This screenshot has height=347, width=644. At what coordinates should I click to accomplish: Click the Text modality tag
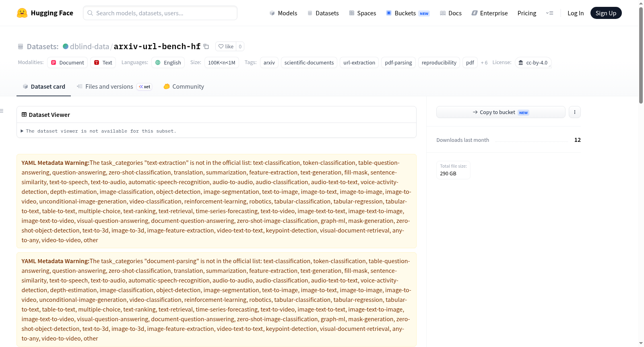(x=103, y=62)
